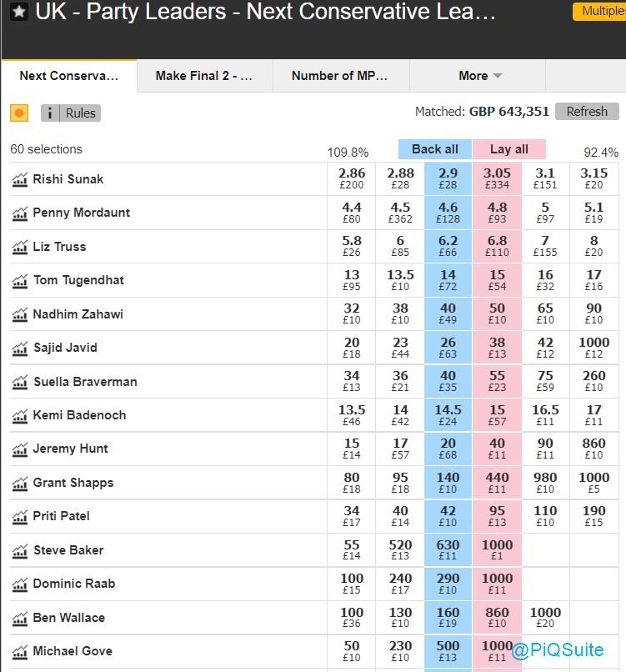Expand the More tabs dropdown
This screenshot has width=626, height=672.
click(x=479, y=76)
